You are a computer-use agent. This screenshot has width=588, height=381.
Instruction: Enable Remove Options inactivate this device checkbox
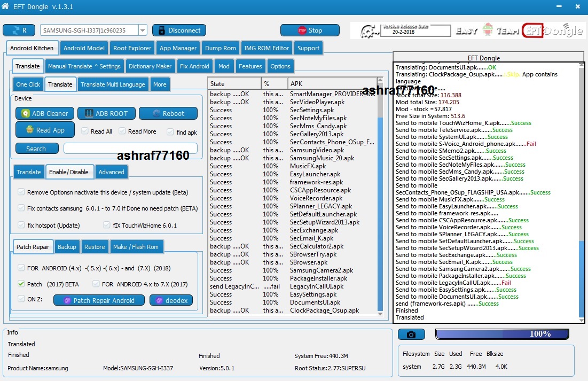point(21,192)
